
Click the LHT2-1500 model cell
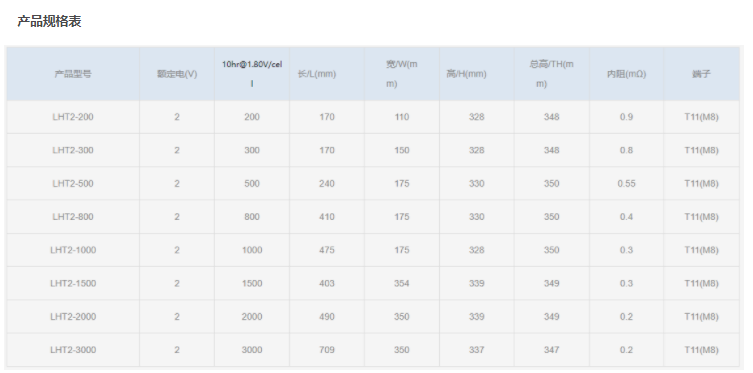73,283
